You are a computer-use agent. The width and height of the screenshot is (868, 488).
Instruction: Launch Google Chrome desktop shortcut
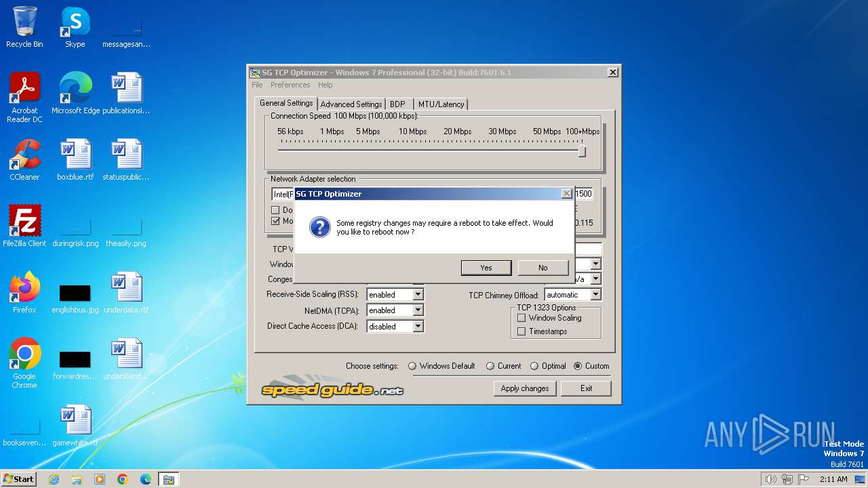click(24, 363)
